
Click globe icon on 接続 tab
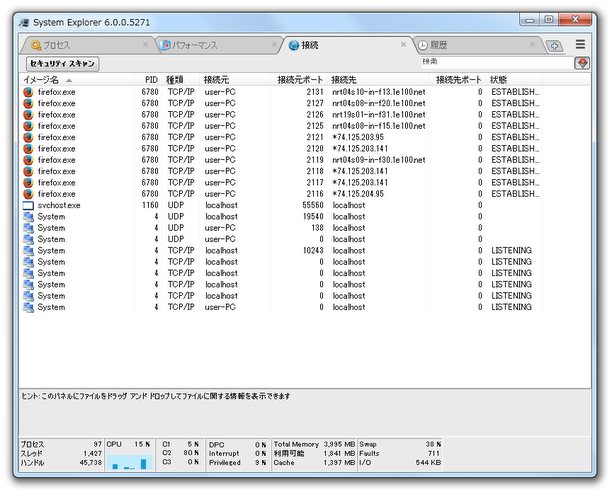tap(294, 45)
